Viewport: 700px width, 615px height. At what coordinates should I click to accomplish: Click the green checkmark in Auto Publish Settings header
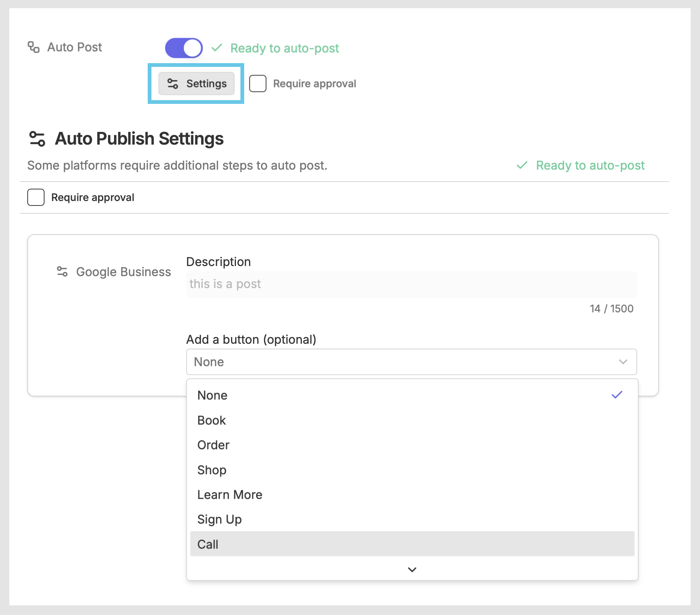[522, 165]
